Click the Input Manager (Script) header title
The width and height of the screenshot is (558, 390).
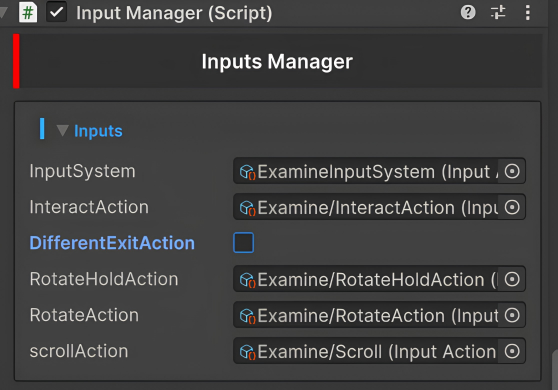point(174,13)
